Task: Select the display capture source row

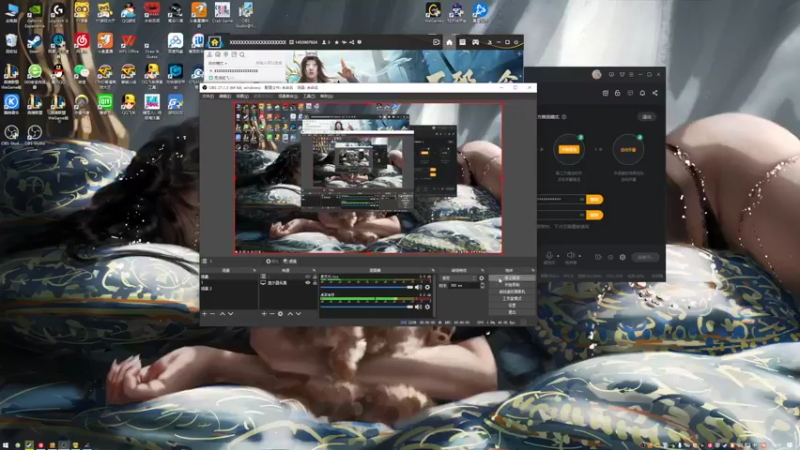Action: pyautogui.click(x=289, y=283)
